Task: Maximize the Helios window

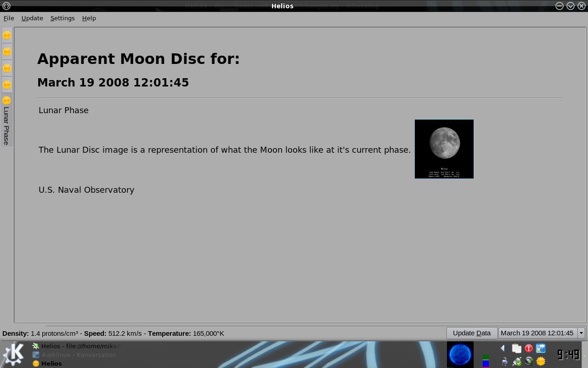Action: pyautogui.click(x=571, y=6)
